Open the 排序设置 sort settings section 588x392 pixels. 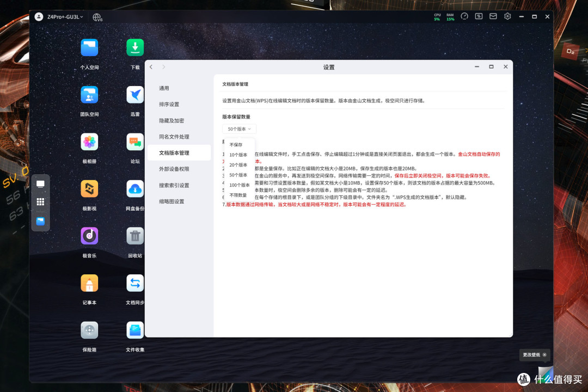tap(179, 105)
